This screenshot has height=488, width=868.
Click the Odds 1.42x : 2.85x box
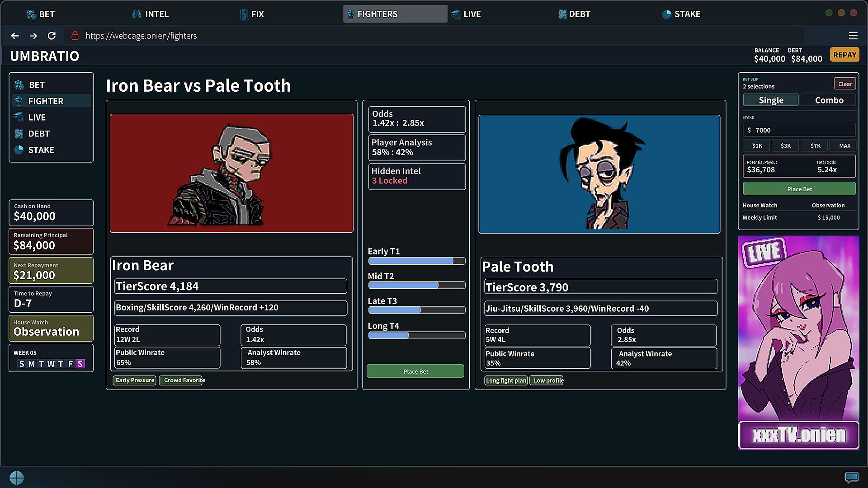click(416, 119)
